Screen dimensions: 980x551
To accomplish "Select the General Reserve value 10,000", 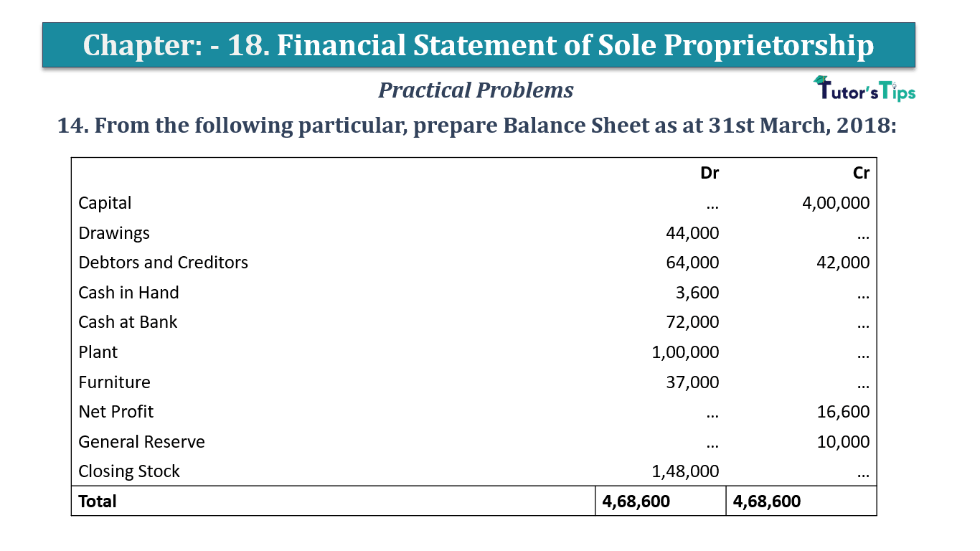I will pos(843,442).
